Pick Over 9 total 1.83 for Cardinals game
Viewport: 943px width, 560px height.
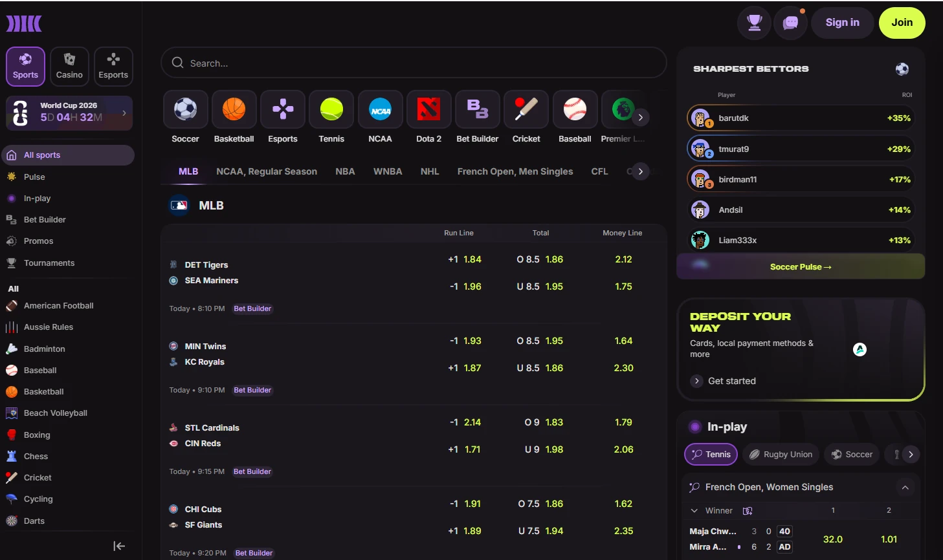(544, 422)
